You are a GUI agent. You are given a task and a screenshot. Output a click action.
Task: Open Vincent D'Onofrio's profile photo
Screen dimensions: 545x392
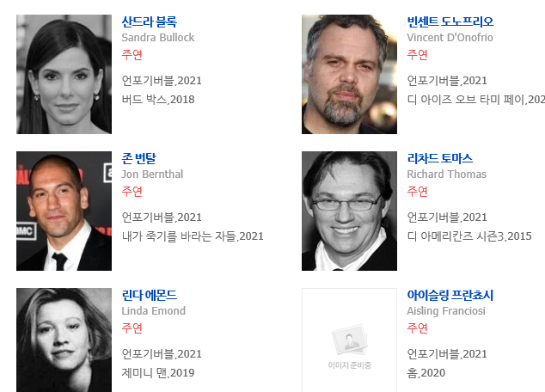point(349,74)
